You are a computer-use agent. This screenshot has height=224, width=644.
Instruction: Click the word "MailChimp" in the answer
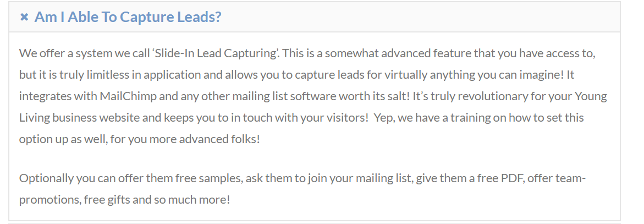coord(129,96)
